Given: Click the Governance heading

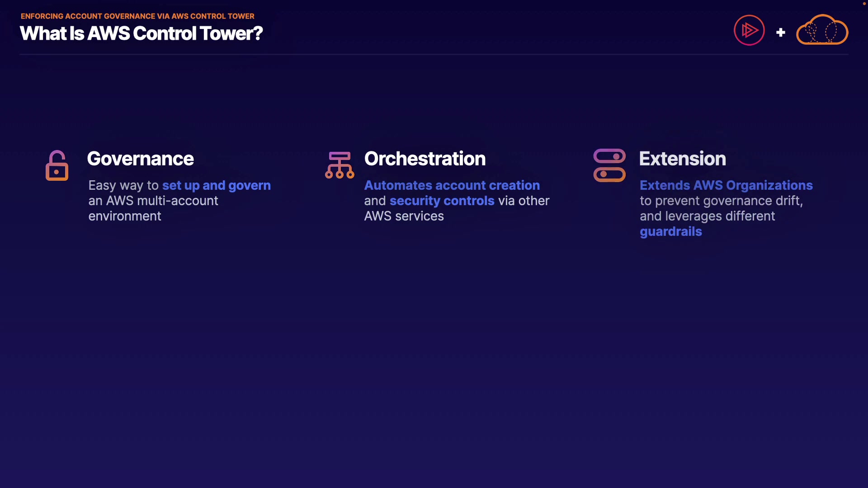Looking at the screenshot, I should click(x=140, y=159).
